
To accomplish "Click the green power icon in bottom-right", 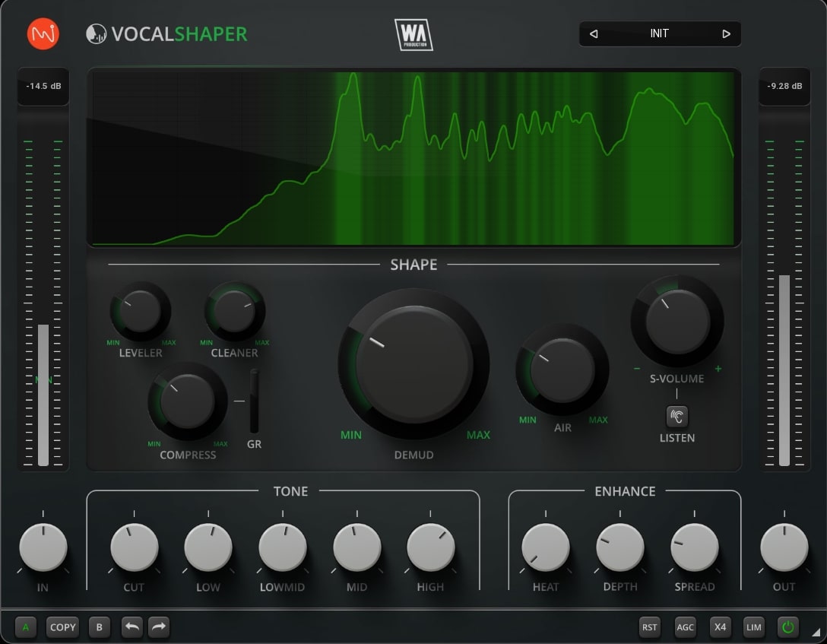I will pos(787,627).
